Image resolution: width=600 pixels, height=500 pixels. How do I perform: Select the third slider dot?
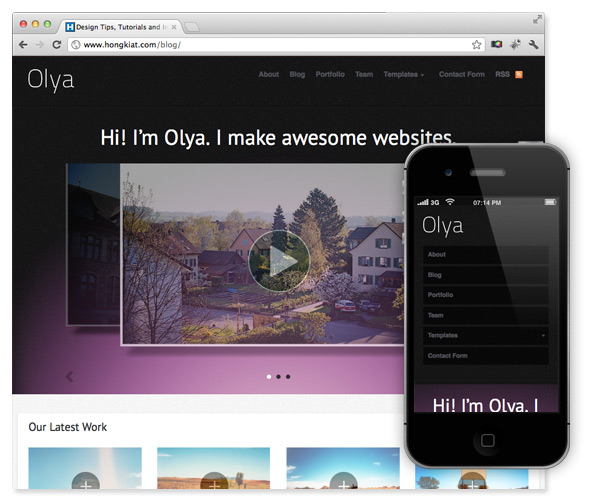[288, 377]
